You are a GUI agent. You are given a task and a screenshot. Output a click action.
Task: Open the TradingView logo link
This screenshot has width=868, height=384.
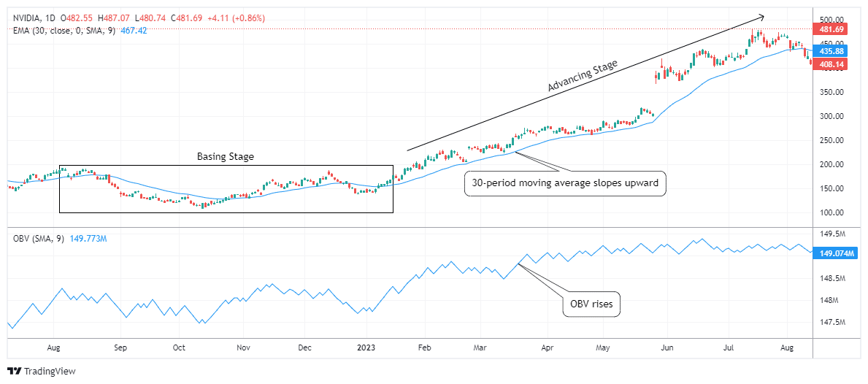coord(42,372)
